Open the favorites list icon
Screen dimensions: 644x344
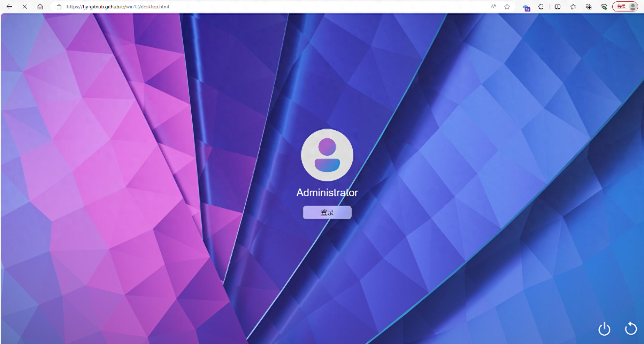click(573, 7)
